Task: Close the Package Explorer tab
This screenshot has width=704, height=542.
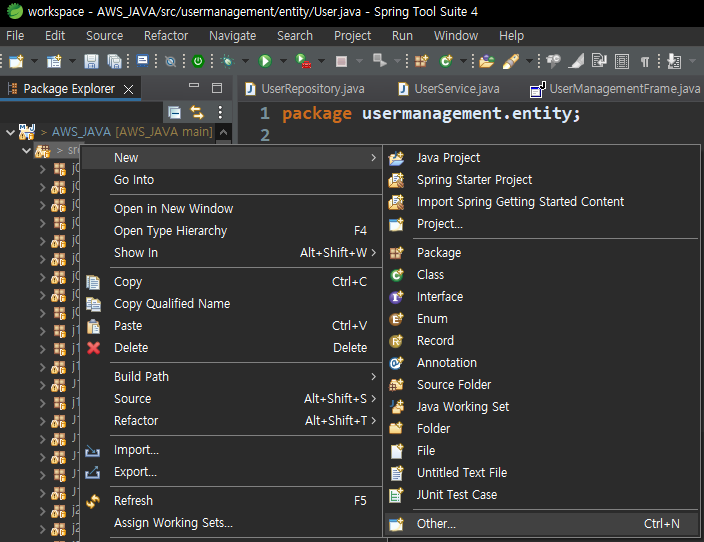Action: [128, 89]
